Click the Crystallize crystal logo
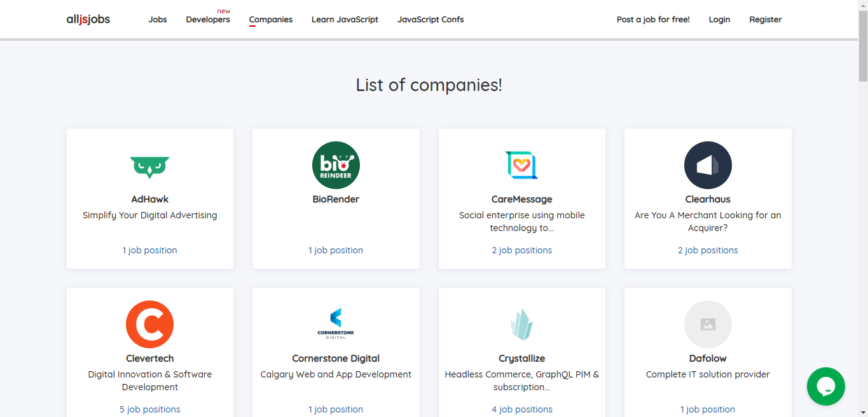Screen dimensions: 868x417 521,324
